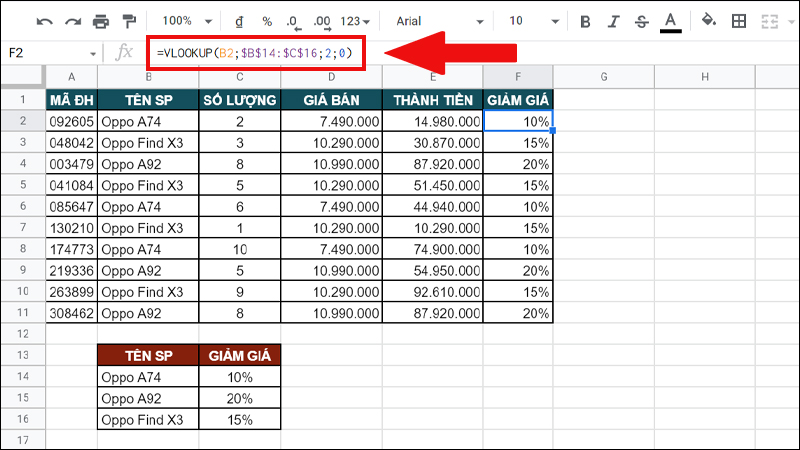Select cell B2 Oppo A74
This screenshot has height=450, width=800.
click(148, 121)
